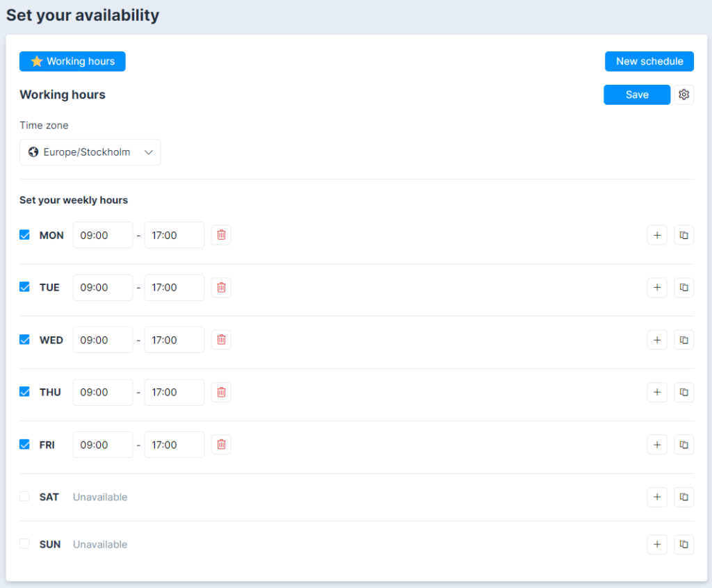
Task: Add a time slot to Friday
Action: [x=657, y=445]
